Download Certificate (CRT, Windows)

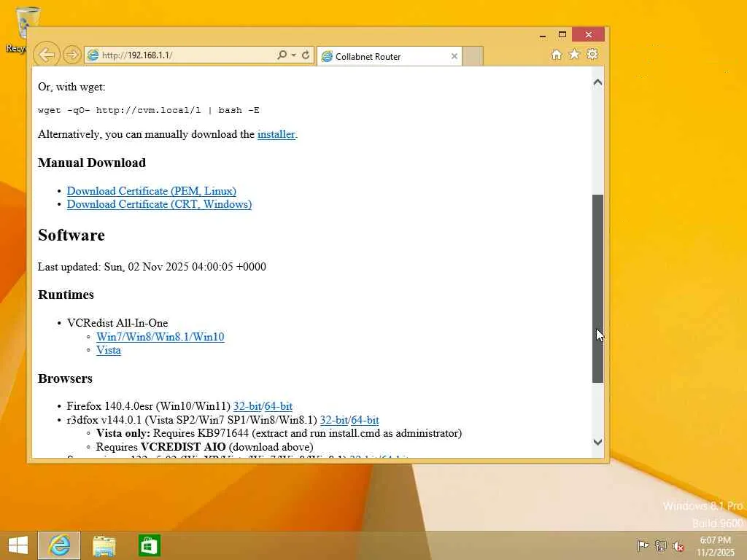159,204
